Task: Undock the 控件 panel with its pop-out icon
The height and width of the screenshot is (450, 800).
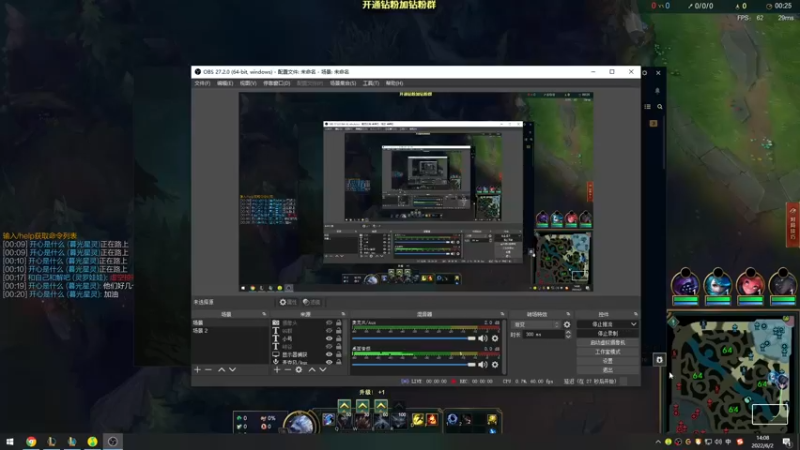Action: (635, 314)
